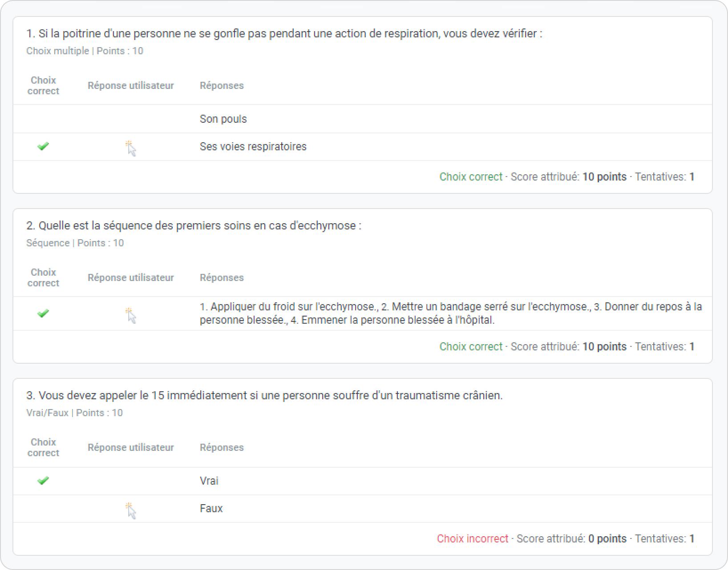
Task: Select the Vrai answer text
Action: coord(209,481)
